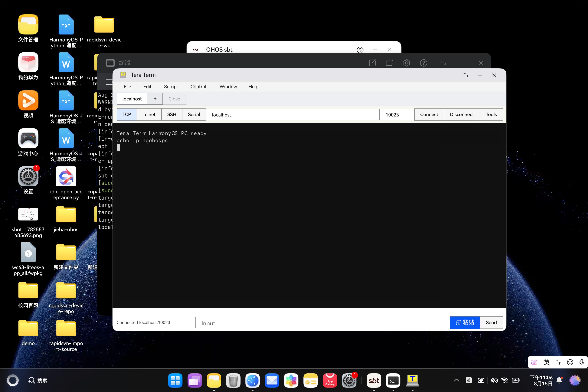
Task: Open the 搜索 search in taskbar
Action: click(38, 381)
